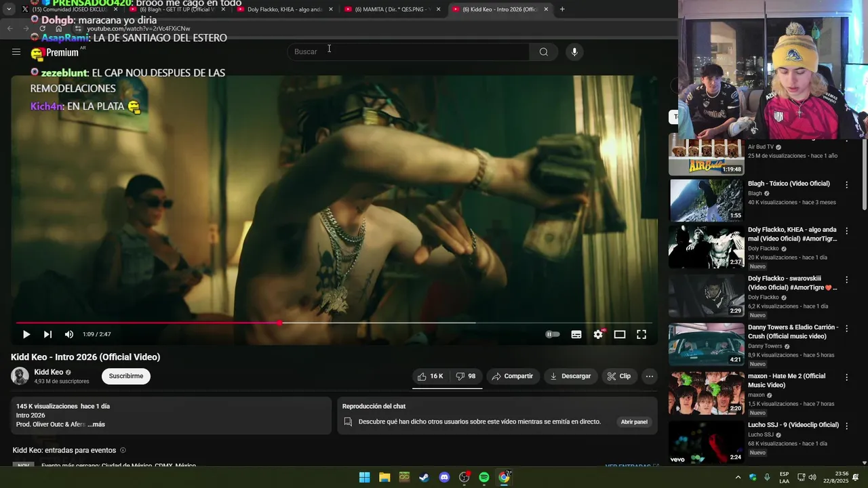Image resolution: width=868 pixels, height=488 pixels.
Task: Open Kidd Keo channel avatar
Action: coord(20,376)
